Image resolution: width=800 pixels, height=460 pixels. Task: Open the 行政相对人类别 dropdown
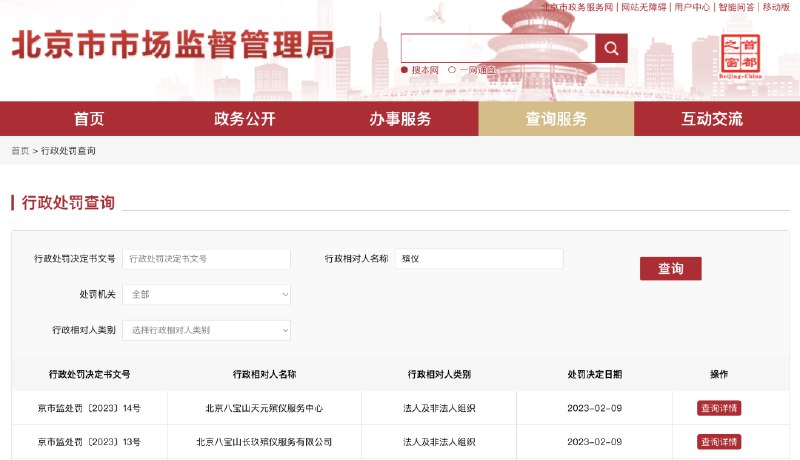coord(207,330)
